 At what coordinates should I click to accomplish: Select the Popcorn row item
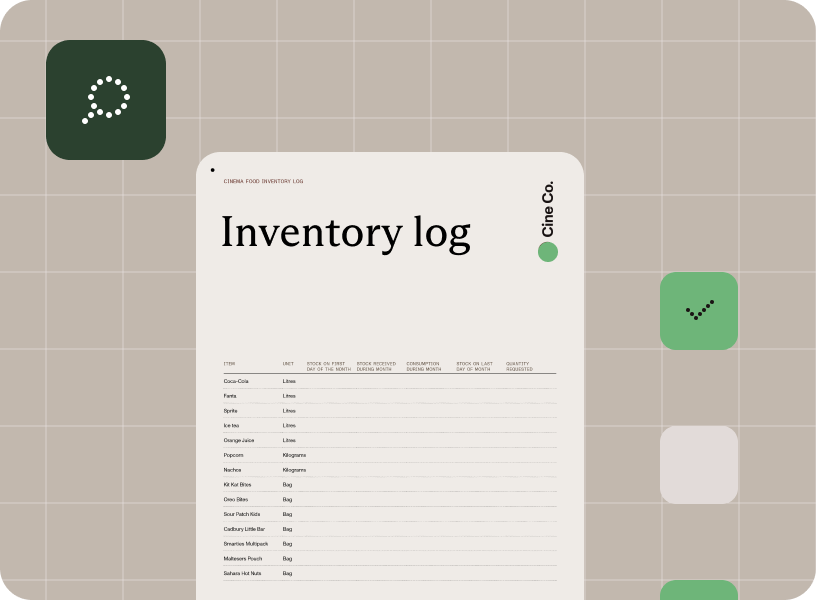pos(233,455)
